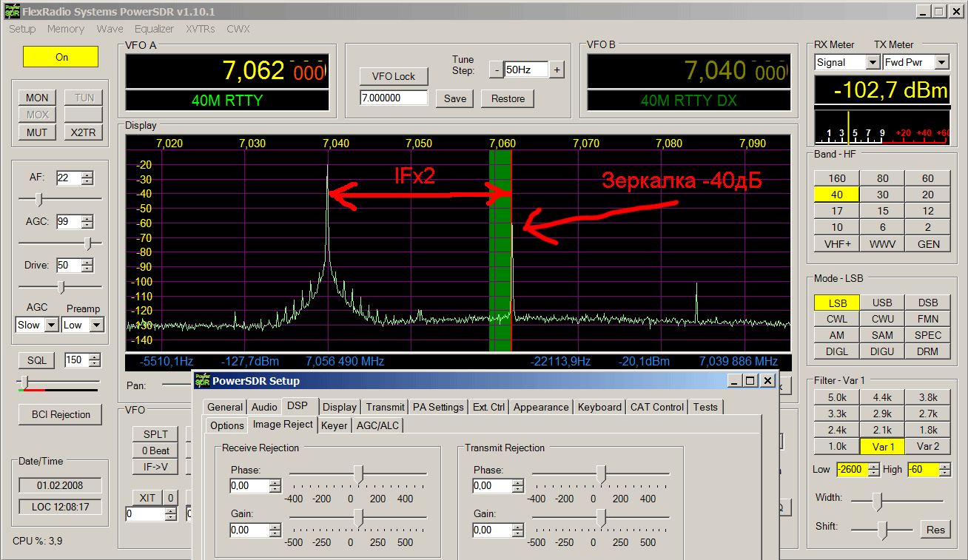Click the 7.000000 frequency input field

[393, 98]
